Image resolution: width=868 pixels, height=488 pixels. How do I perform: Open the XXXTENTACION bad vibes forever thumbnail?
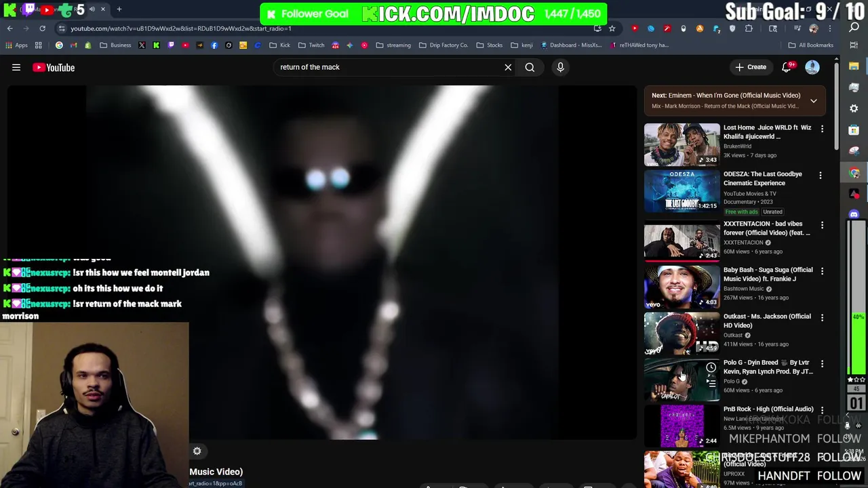(682, 241)
